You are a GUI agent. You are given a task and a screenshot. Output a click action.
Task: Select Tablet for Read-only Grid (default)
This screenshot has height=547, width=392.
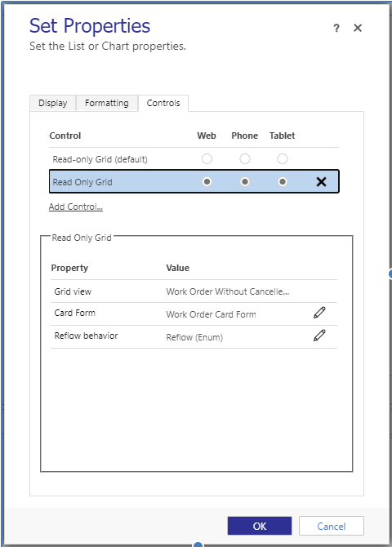click(283, 158)
